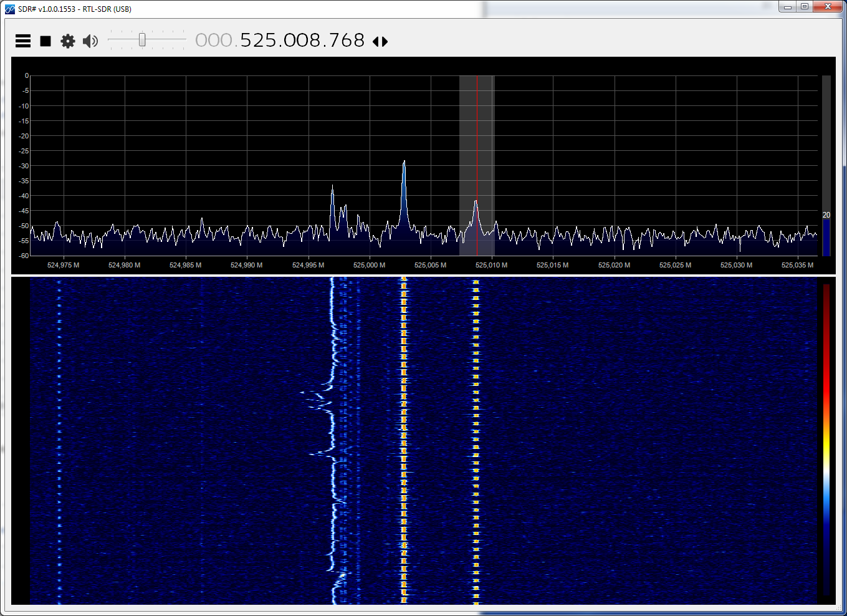Viewport: 847px width, 616px height.
Task: Click the 525,030 M axis label
Action: click(736, 265)
